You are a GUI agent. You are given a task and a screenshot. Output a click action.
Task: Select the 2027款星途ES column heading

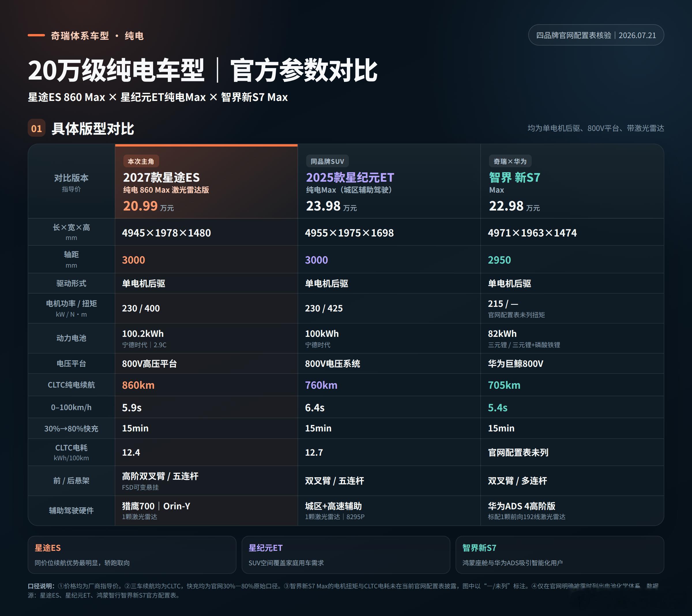click(x=161, y=177)
